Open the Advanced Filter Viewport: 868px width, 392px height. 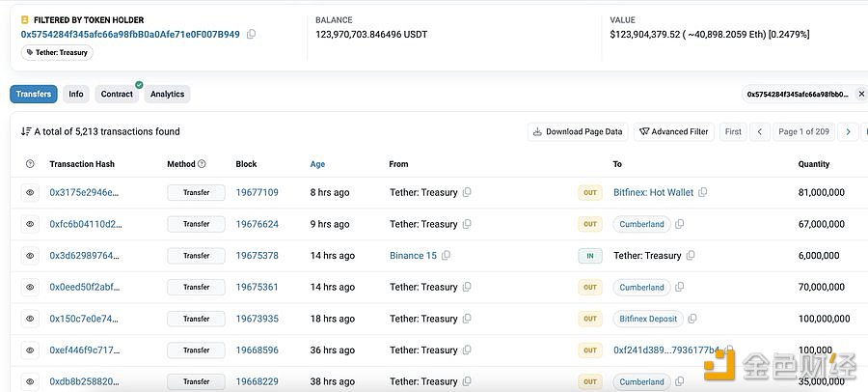[674, 132]
